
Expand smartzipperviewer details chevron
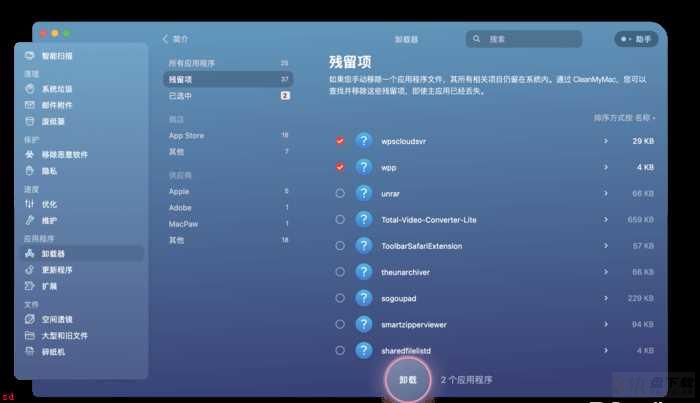click(x=606, y=324)
